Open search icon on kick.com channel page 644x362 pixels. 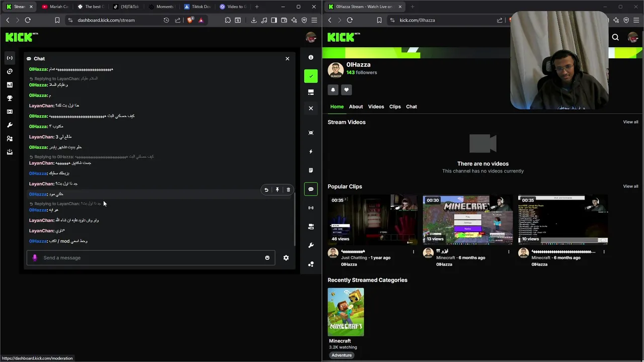(615, 37)
